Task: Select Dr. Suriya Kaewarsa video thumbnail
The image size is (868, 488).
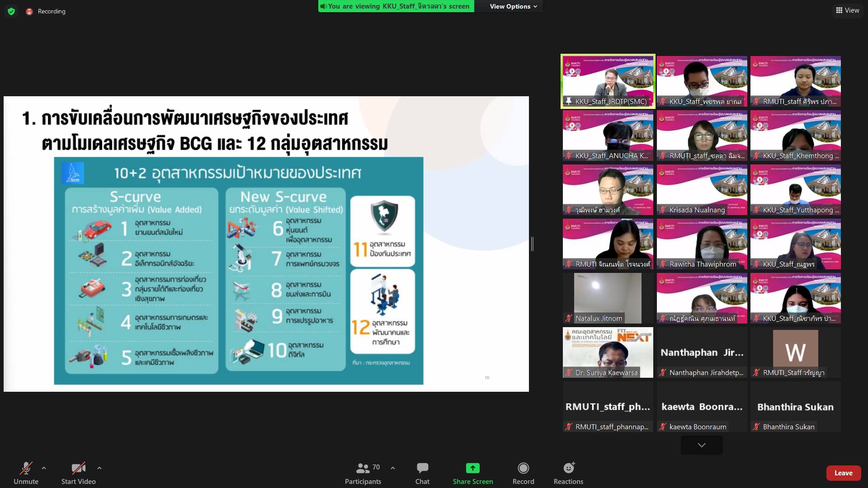Action: coord(608,352)
